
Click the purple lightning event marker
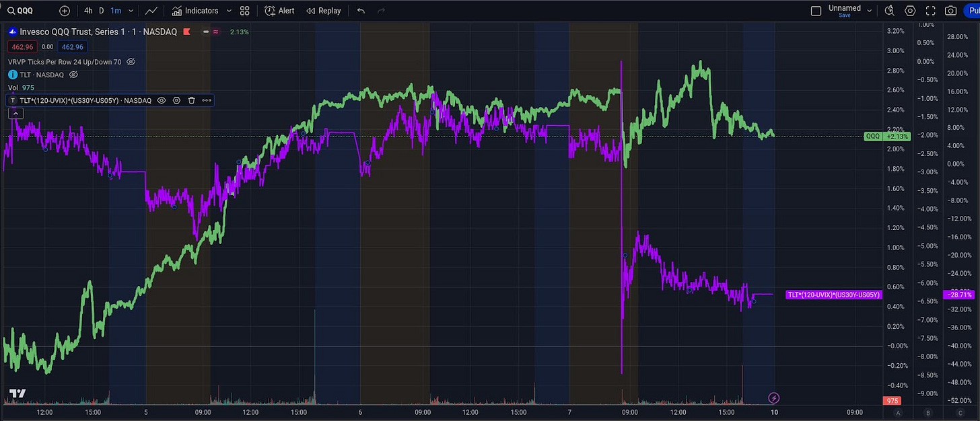click(x=773, y=398)
